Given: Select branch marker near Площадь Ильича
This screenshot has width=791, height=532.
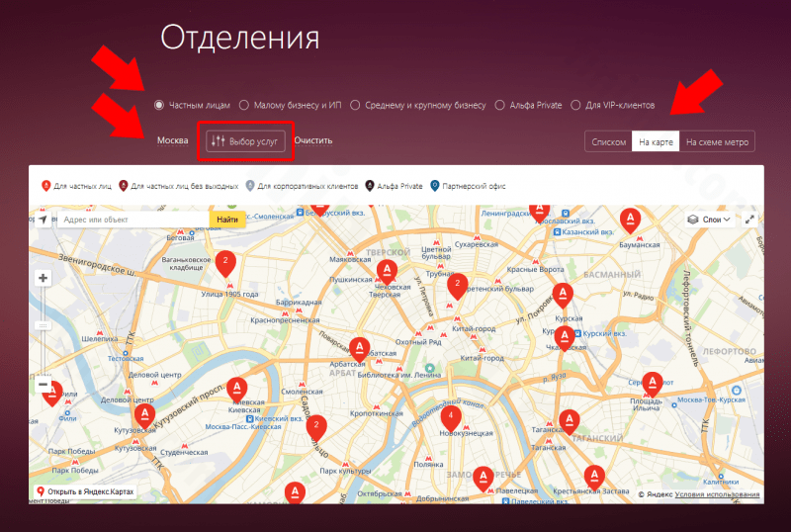Looking at the screenshot, I should [653, 384].
